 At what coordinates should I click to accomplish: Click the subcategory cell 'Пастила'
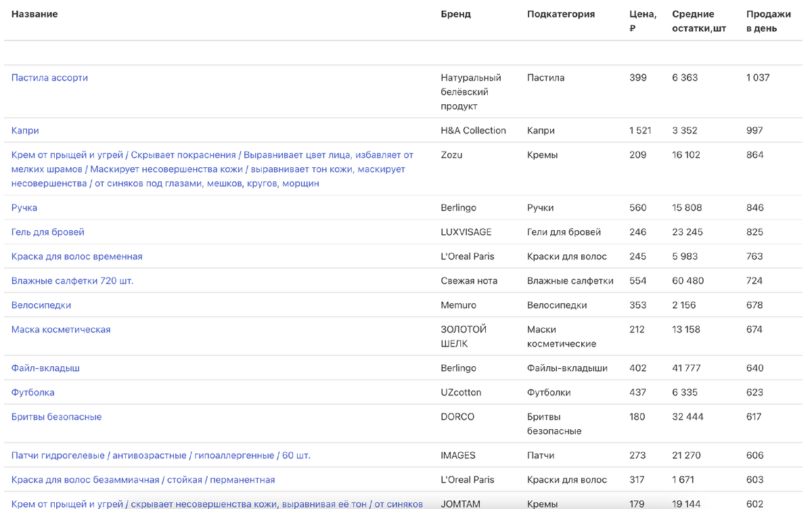[546, 78]
